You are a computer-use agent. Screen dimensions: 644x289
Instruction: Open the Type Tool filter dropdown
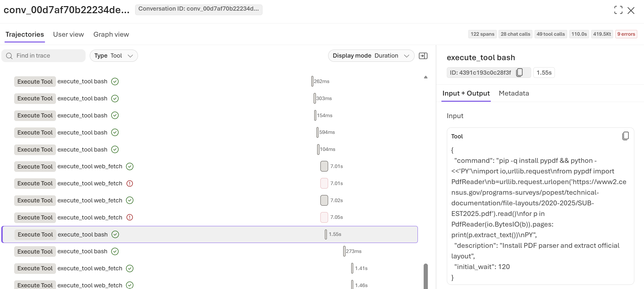(114, 56)
